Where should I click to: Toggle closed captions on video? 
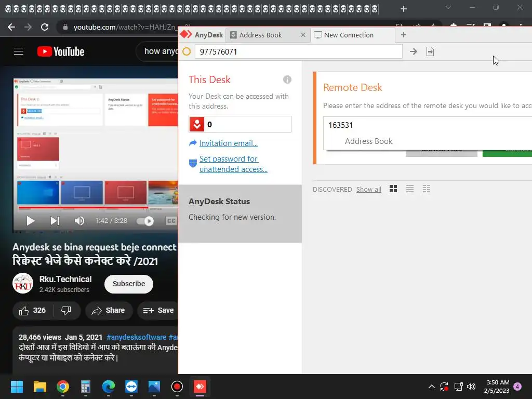pyautogui.click(x=171, y=221)
